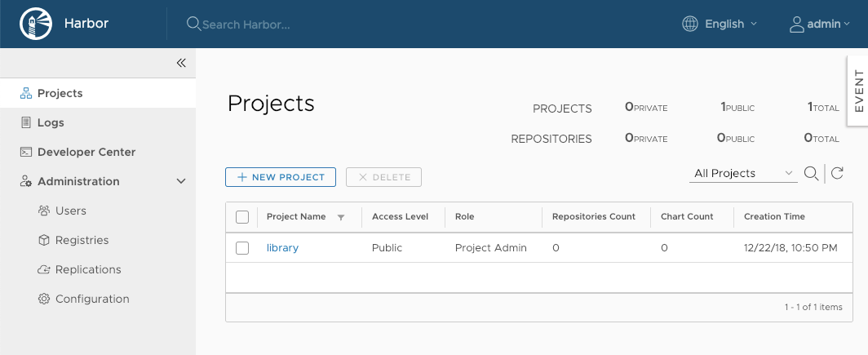Open project filter search magnifier icon
Screen dimensions: 868x355
(x=811, y=173)
